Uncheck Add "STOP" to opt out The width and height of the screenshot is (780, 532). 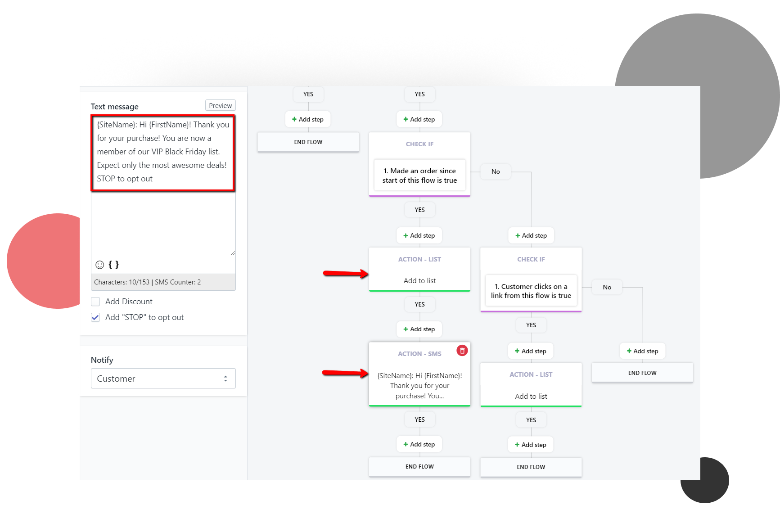click(x=95, y=317)
